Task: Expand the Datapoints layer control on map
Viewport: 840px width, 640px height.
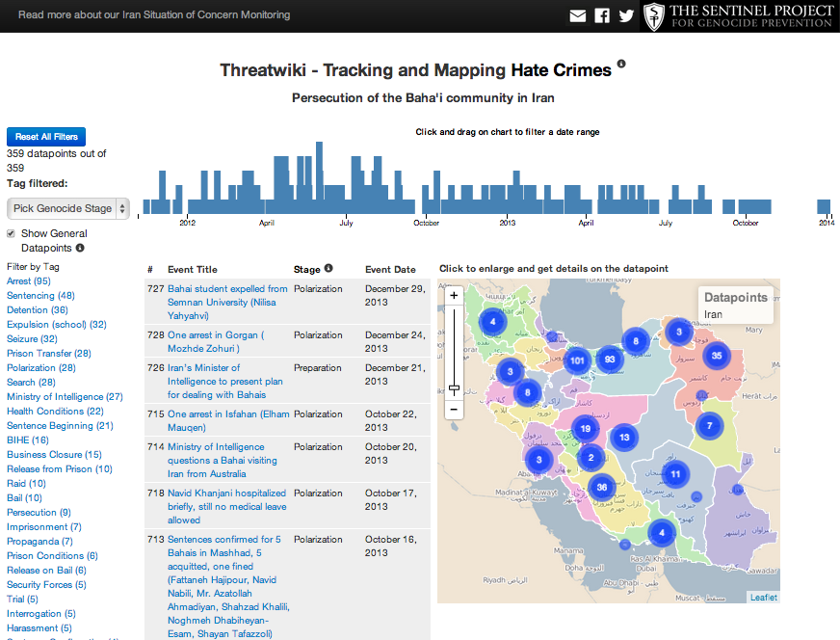Action: [736, 306]
